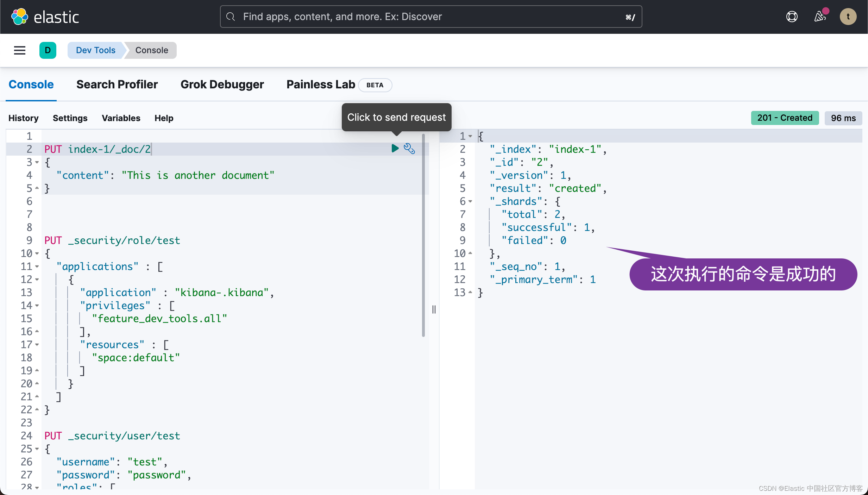Open the wrench request options icon
The height and width of the screenshot is (495, 868).
click(409, 149)
